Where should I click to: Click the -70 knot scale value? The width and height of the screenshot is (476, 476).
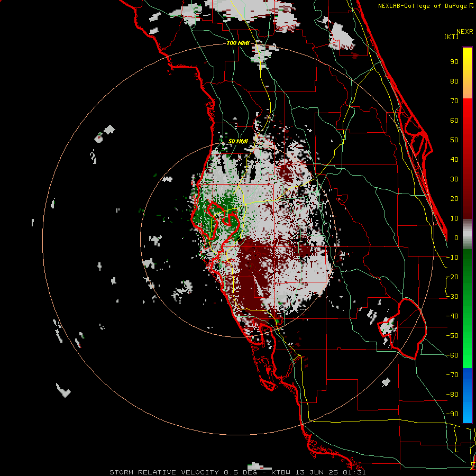click(x=452, y=375)
